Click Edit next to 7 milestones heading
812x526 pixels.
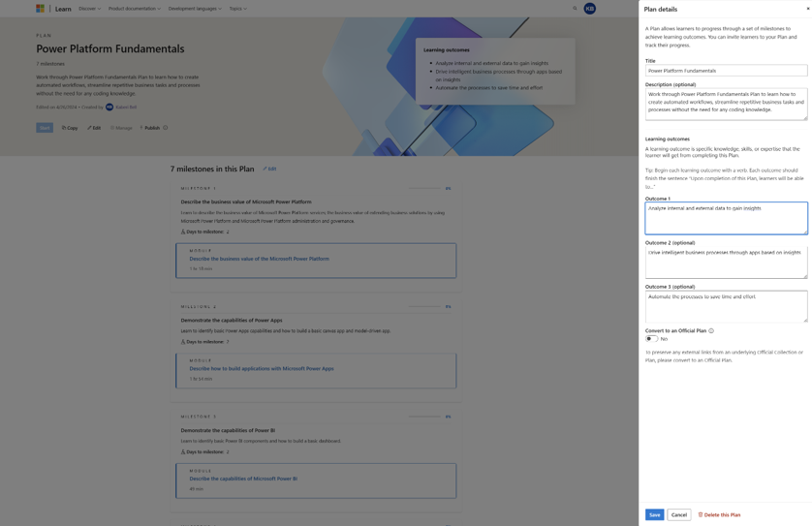[269, 169]
